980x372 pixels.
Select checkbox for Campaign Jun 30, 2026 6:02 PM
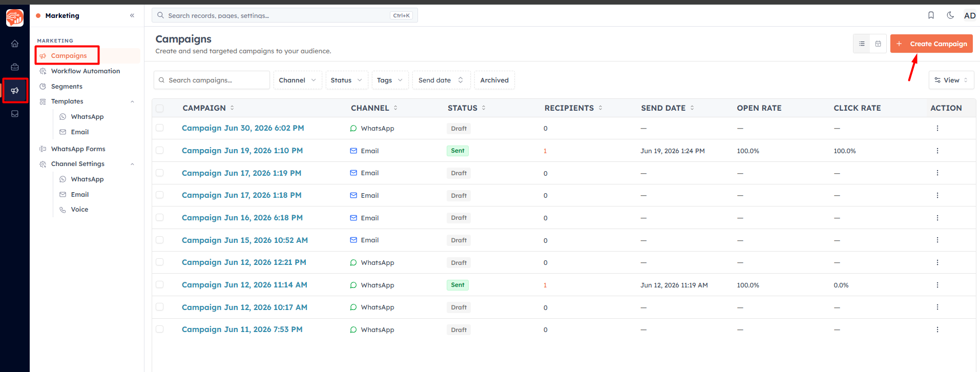pyautogui.click(x=160, y=128)
